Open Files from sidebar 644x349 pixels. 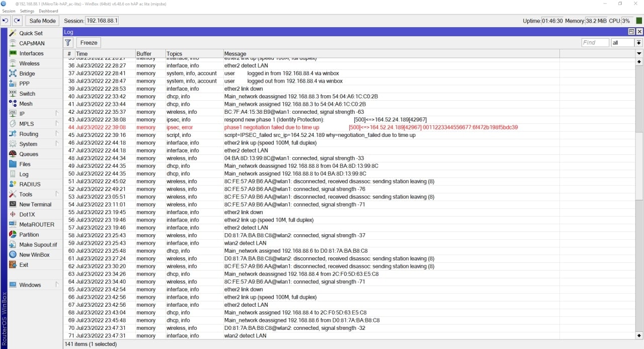[25, 164]
